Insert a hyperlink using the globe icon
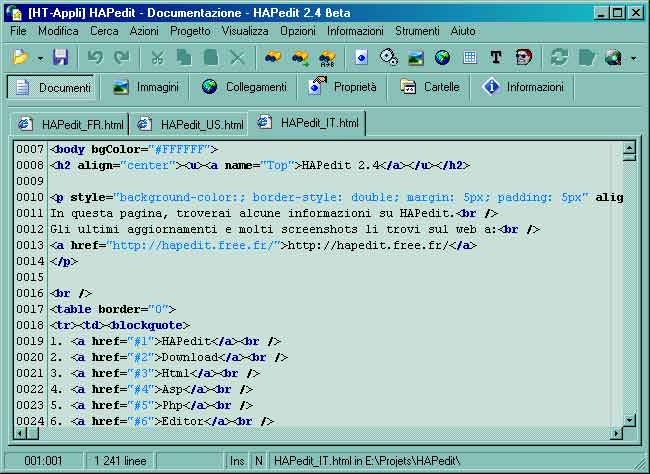This screenshot has height=474, width=650. point(442,58)
